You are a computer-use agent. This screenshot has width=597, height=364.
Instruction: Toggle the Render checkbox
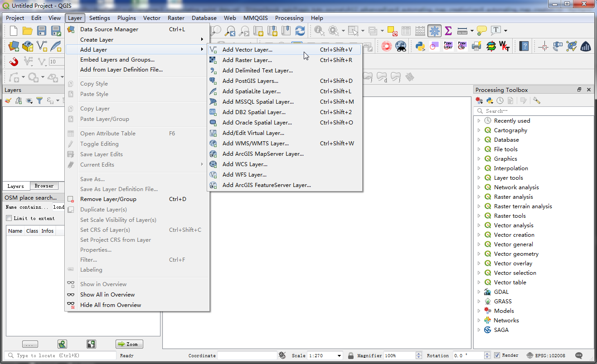coord(497,355)
